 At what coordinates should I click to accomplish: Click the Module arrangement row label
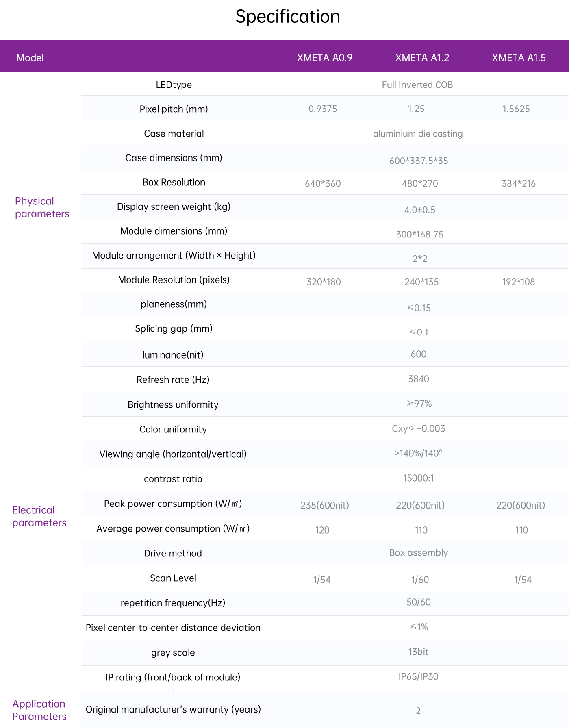tap(174, 255)
